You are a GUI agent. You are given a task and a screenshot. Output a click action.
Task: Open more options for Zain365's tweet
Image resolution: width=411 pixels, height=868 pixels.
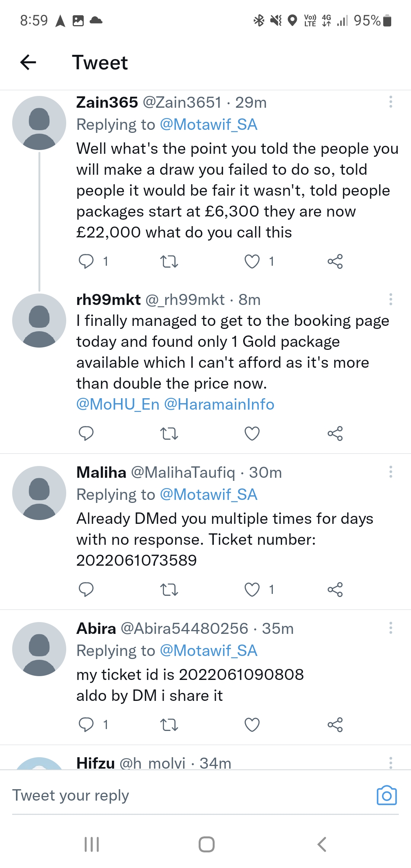point(390,102)
